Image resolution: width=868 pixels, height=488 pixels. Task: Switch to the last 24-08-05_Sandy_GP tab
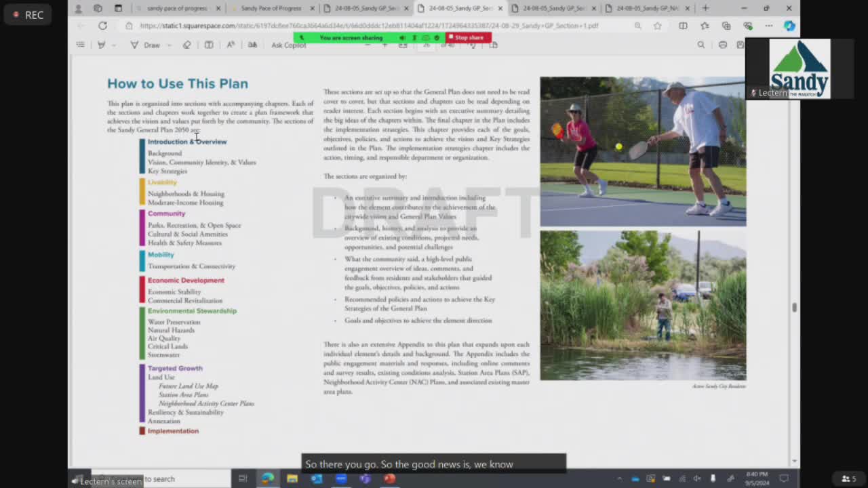pyautogui.click(x=648, y=9)
